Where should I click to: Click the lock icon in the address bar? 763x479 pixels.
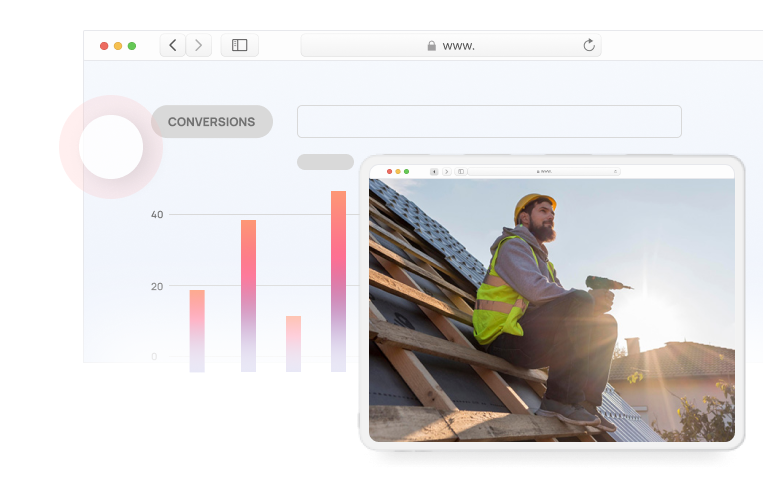click(x=432, y=46)
